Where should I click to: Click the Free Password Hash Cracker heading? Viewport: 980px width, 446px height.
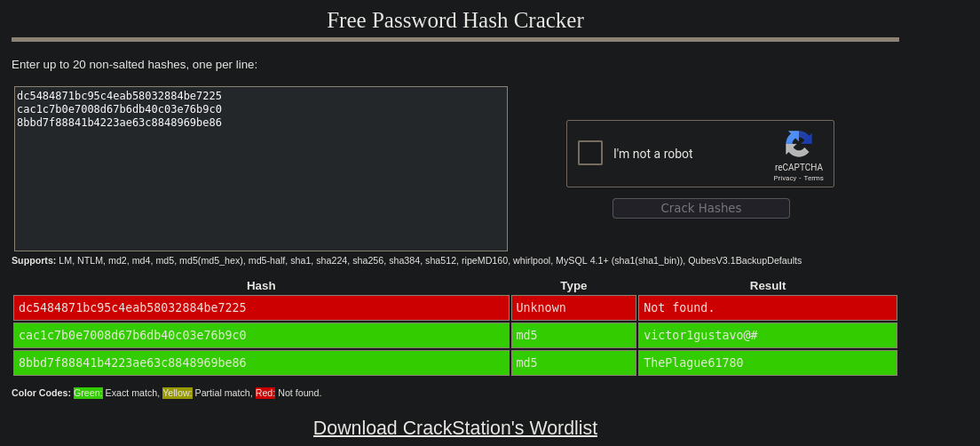pos(454,20)
